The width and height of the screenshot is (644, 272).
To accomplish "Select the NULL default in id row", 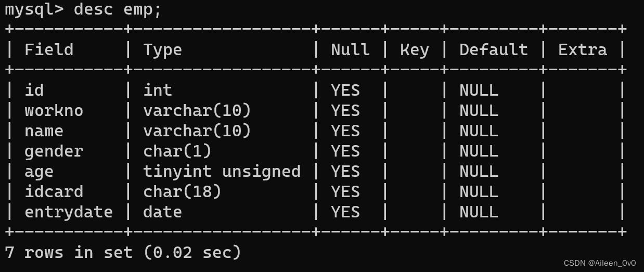I will point(479,90).
